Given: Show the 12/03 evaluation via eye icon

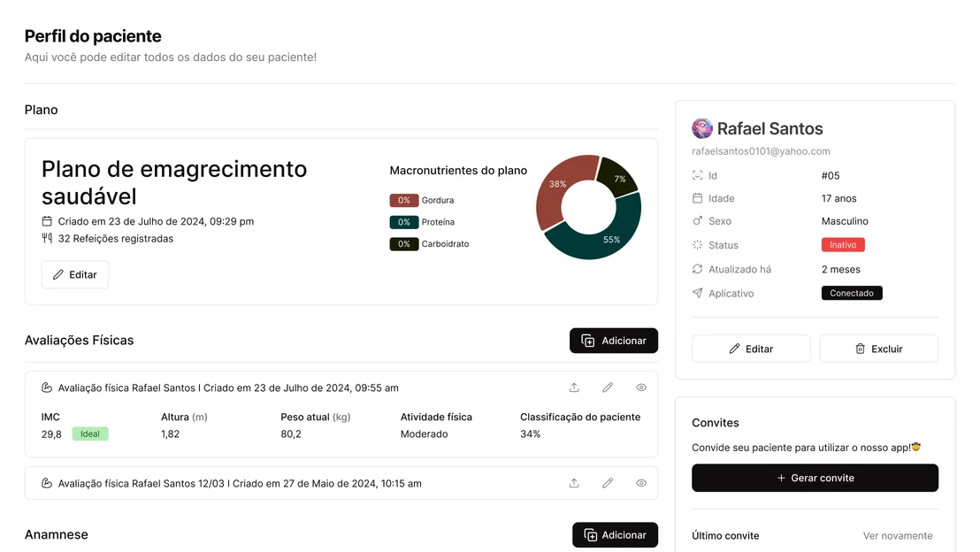Looking at the screenshot, I should [x=641, y=483].
